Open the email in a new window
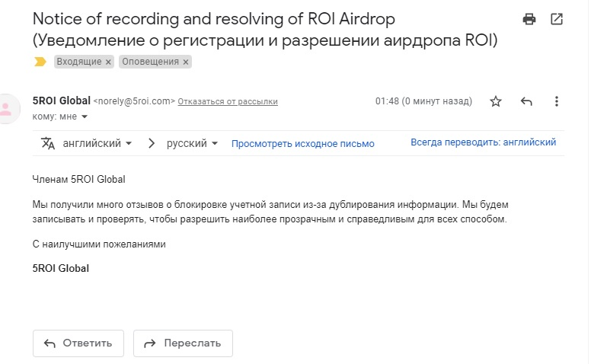Screen dimensions: 591x364 (x=556, y=19)
